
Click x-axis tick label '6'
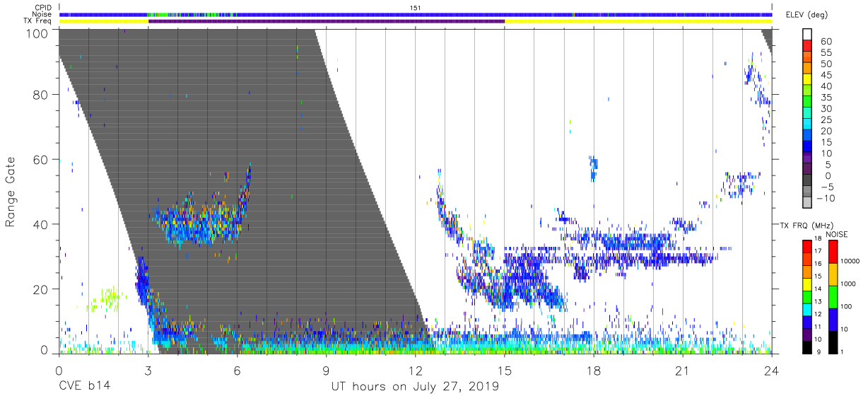[237, 371]
